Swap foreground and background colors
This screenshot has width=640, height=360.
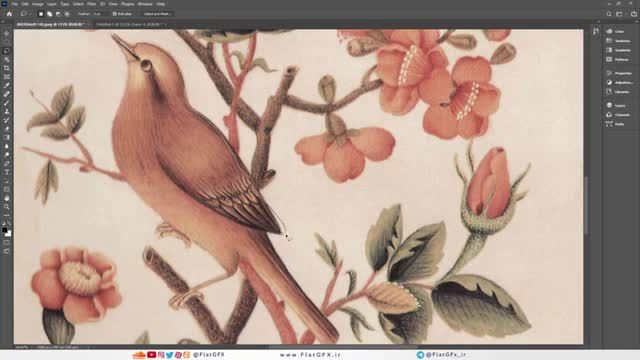(x=9, y=224)
